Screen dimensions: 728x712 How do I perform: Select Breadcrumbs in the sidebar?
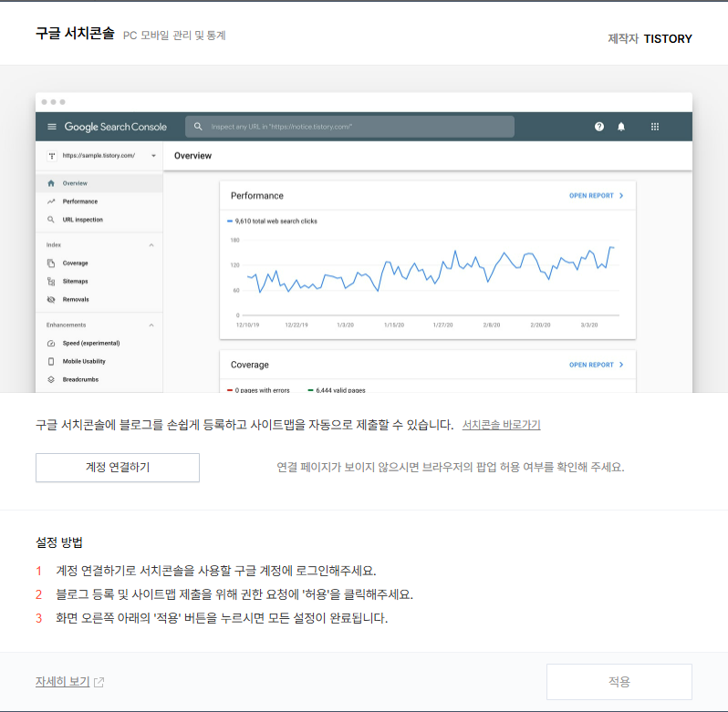80,379
